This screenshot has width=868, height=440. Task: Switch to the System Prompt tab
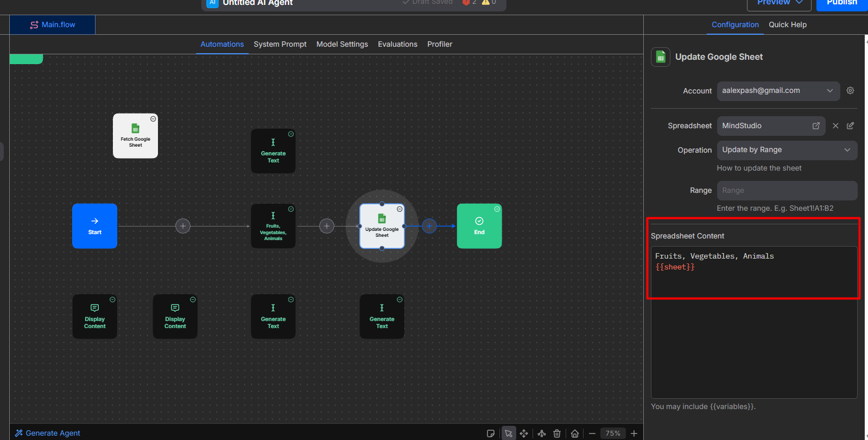[x=280, y=45]
